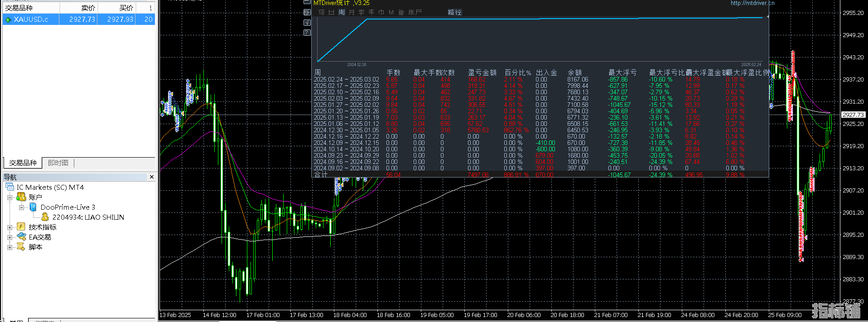Click the 19 Feb 05:00 time axis label
Image resolution: width=868 pixels, height=322 pixels.
[437, 315]
